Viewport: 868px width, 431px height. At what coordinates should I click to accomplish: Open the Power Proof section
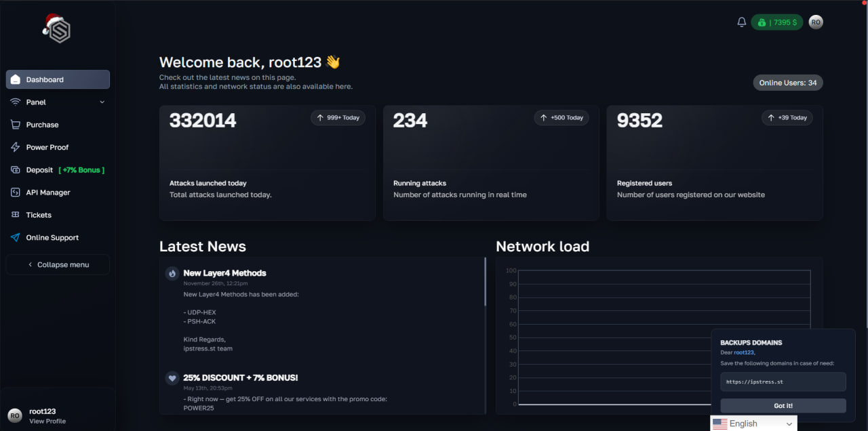coord(47,147)
